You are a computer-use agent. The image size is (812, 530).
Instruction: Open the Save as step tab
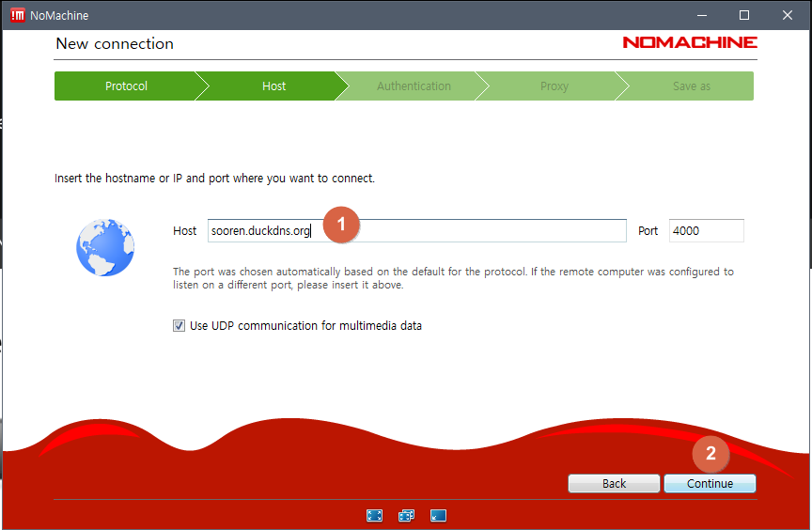pyautogui.click(x=692, y=86)
